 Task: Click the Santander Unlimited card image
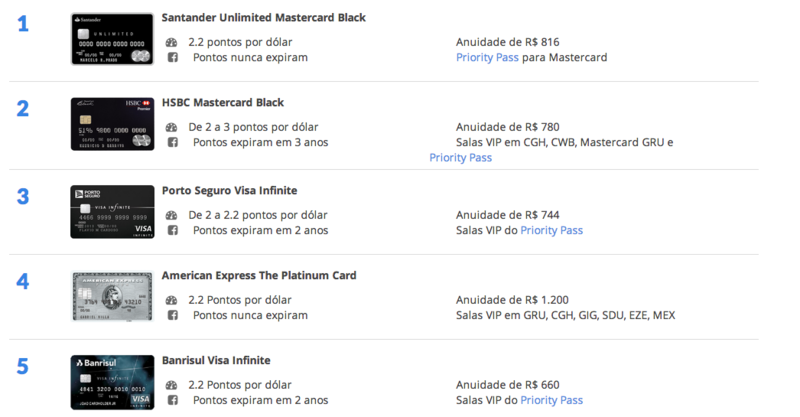point(112,39)
